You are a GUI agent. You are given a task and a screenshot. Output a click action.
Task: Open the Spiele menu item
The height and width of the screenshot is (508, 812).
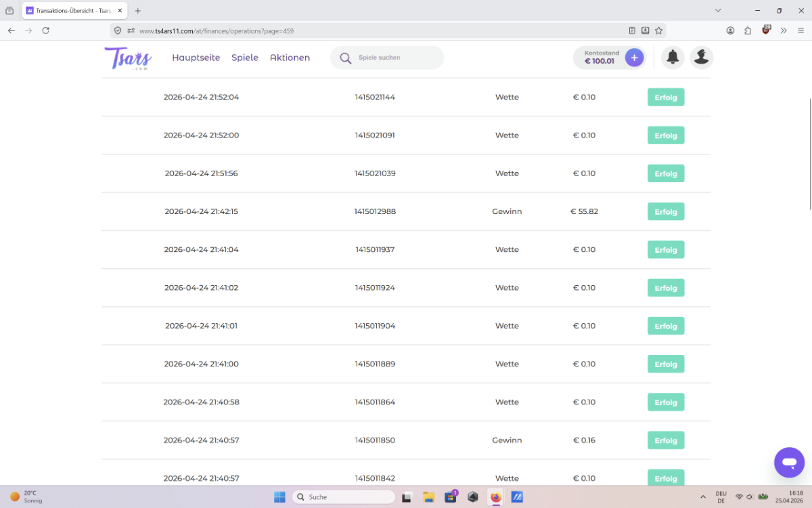[x=245, y=58]
